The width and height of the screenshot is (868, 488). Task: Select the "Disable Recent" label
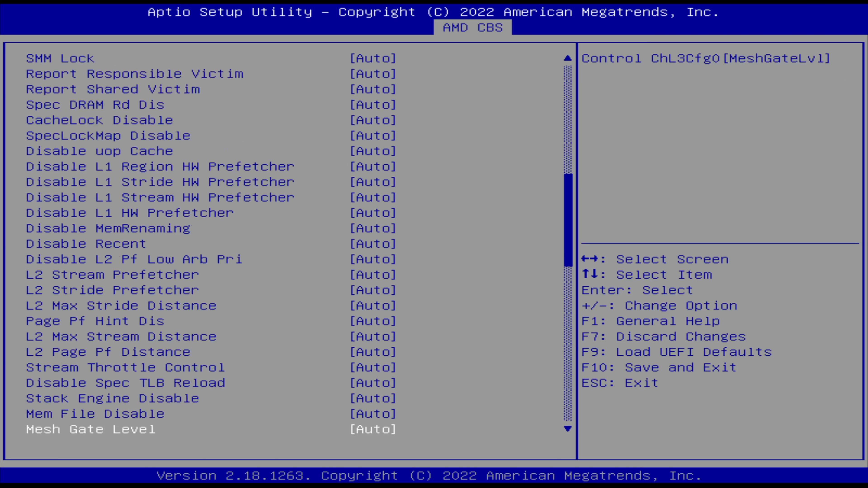86,244
